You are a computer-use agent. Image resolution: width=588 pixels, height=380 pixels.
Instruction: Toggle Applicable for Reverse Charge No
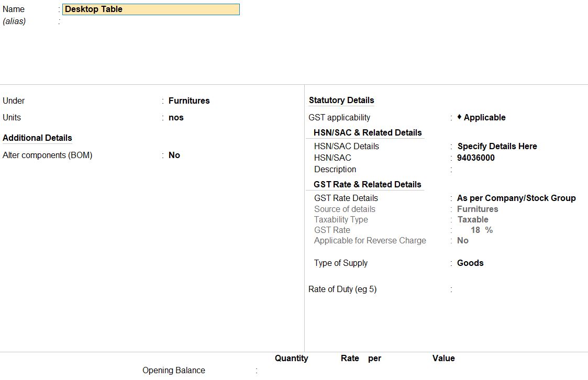click(463, 241)
